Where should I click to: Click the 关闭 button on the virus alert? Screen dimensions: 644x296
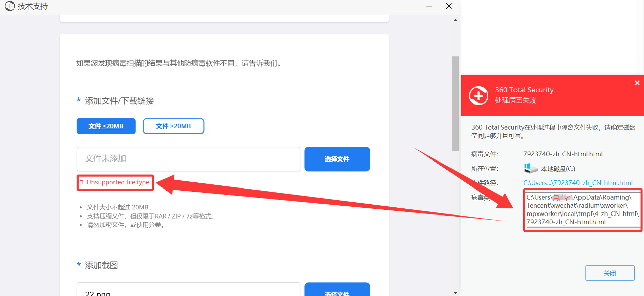[x=610, y=273]
